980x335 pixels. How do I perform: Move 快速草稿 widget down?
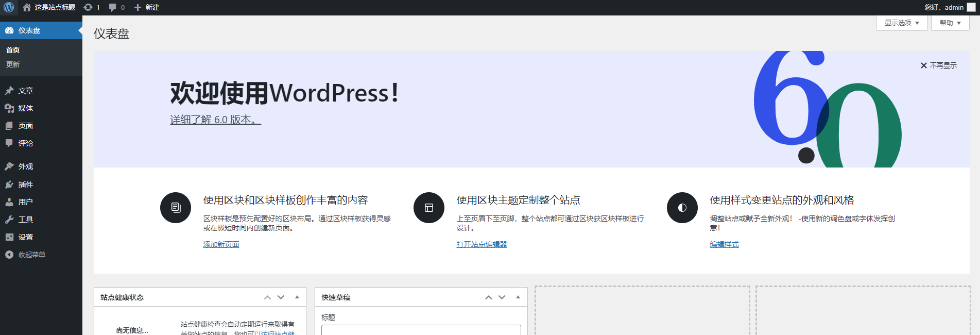pyautogui.click(x=502, y=297)
